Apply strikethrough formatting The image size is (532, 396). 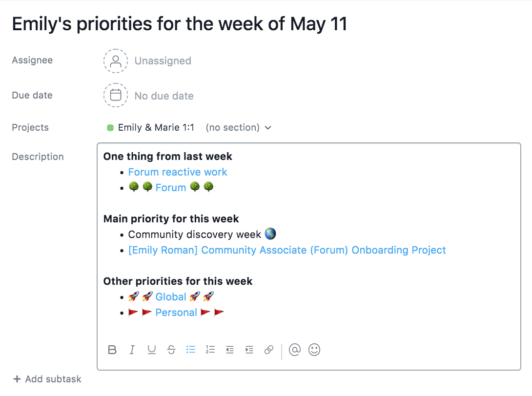click(171, 350)
